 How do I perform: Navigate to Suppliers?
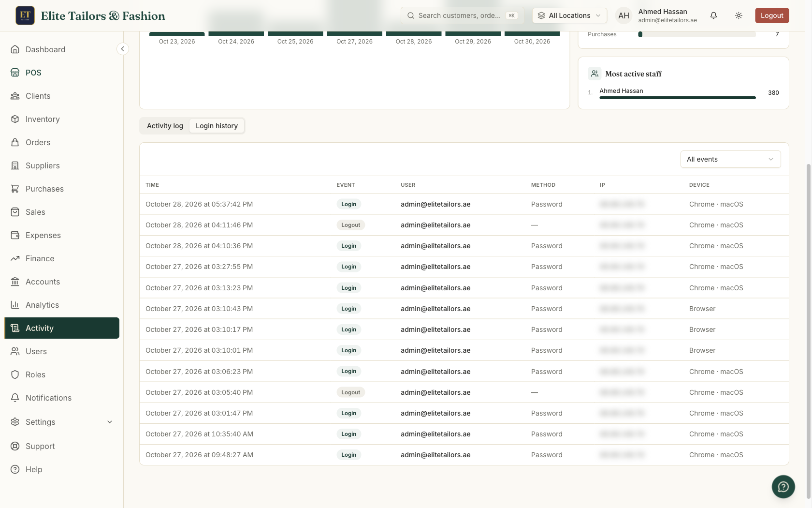(x=62, y=165)
